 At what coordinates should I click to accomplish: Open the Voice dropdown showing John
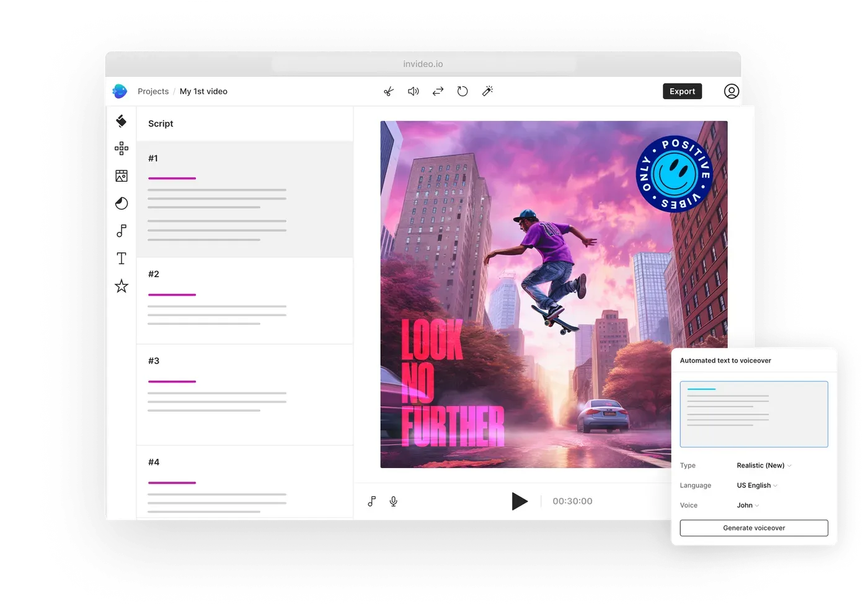(x=747, y=505)
